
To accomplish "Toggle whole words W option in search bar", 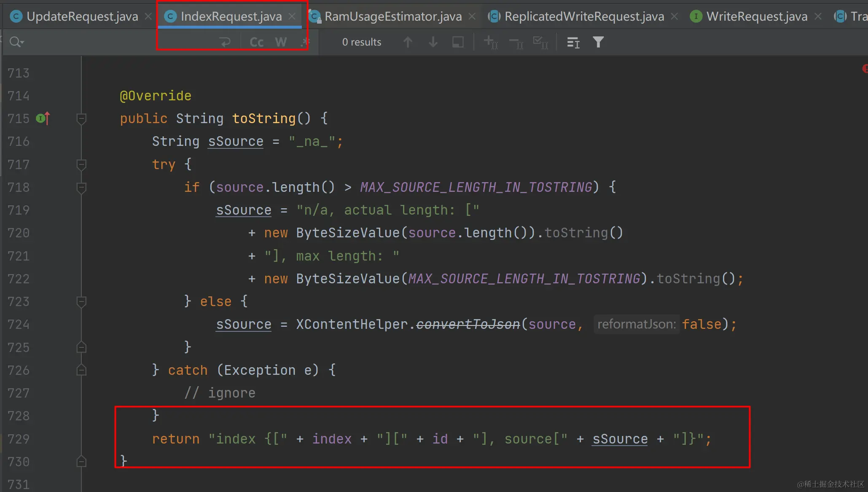I will (280, 42).
